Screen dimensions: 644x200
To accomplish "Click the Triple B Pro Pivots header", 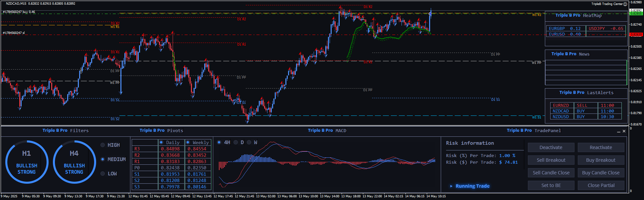I will (x=161, y=130).
